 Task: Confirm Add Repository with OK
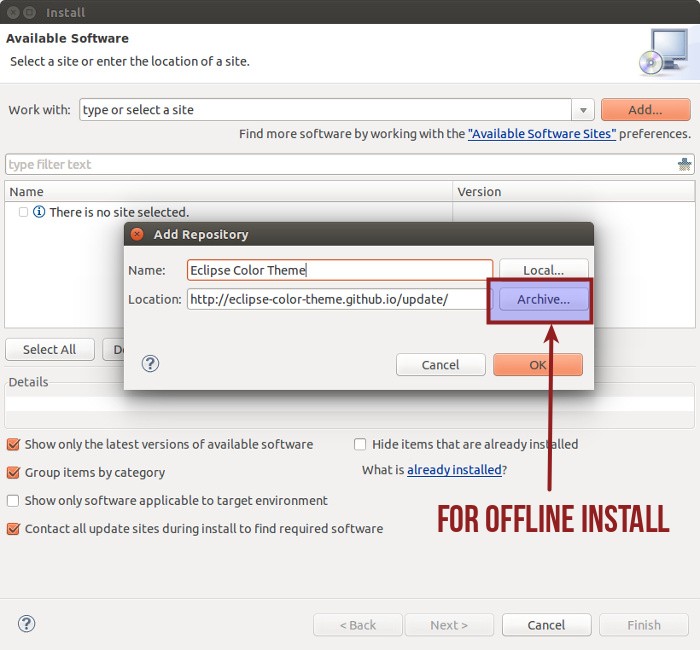click(x=538, y=365)
